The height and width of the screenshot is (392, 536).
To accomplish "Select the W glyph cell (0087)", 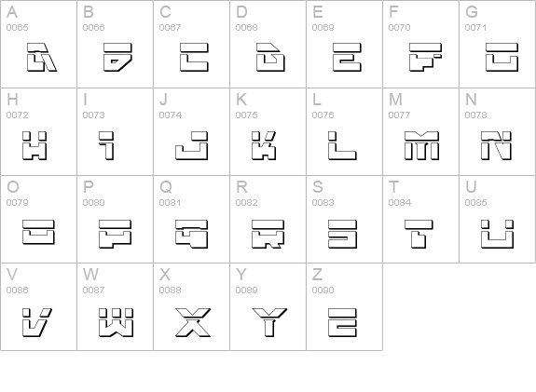I will [x=116, y=306].
